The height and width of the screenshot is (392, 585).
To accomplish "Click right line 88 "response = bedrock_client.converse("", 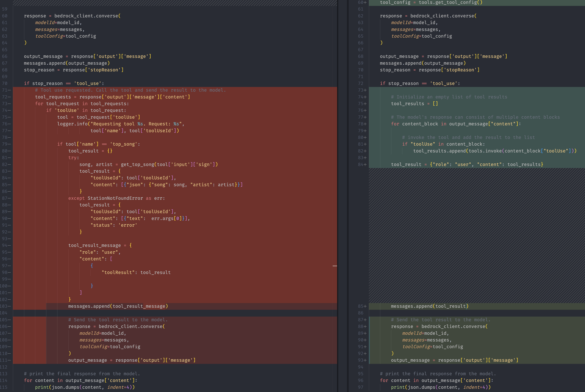I will click(x=439, y=326).
